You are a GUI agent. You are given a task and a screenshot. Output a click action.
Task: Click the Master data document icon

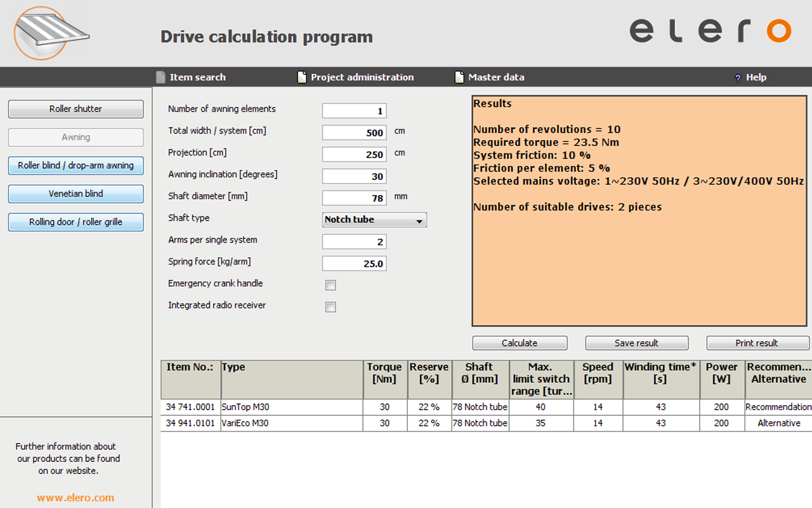pos(459,77)
